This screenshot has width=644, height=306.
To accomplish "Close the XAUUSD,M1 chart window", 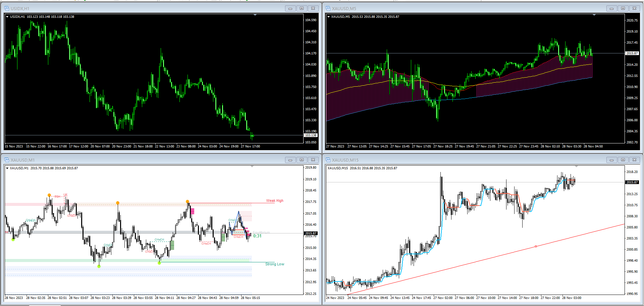I will tap(313, 160).
